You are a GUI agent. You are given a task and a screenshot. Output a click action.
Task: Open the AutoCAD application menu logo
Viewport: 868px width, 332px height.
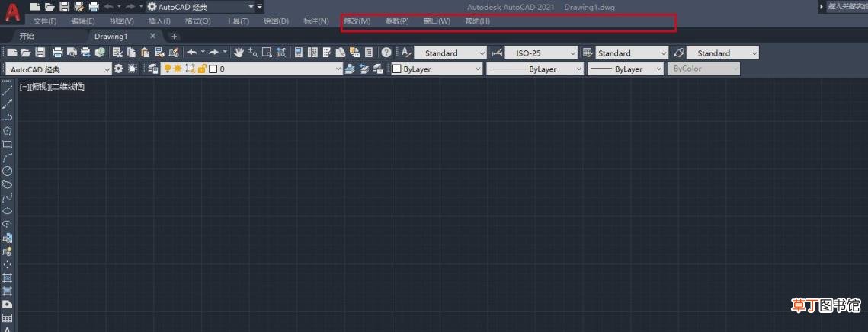pos(13,11)
